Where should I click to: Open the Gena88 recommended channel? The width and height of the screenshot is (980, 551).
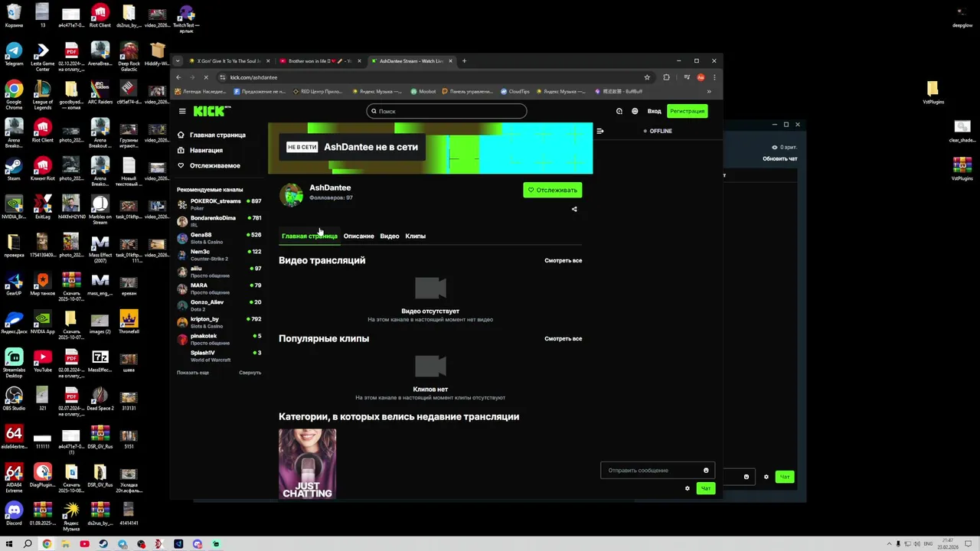tap(219, 238)
